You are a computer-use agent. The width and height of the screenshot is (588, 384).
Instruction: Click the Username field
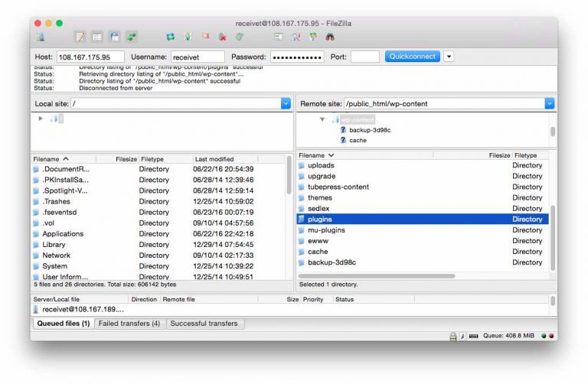[198, 57]
